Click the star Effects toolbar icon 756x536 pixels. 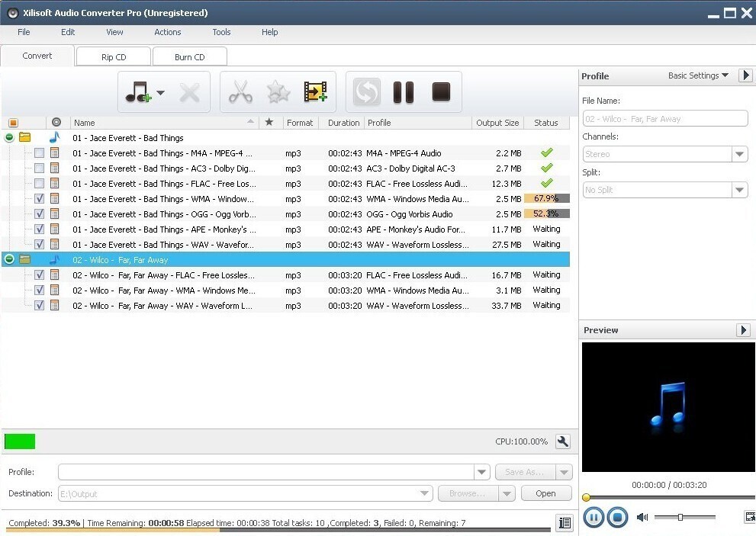tap(278, 92)
